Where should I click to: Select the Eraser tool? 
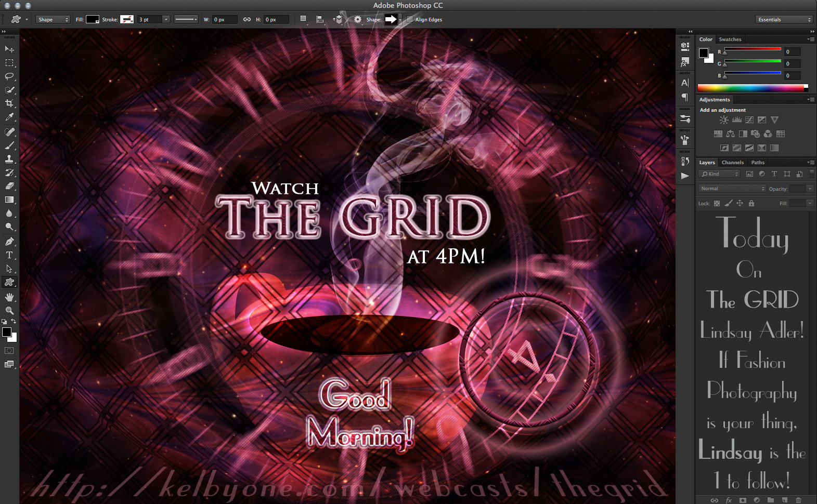point(9,186)
